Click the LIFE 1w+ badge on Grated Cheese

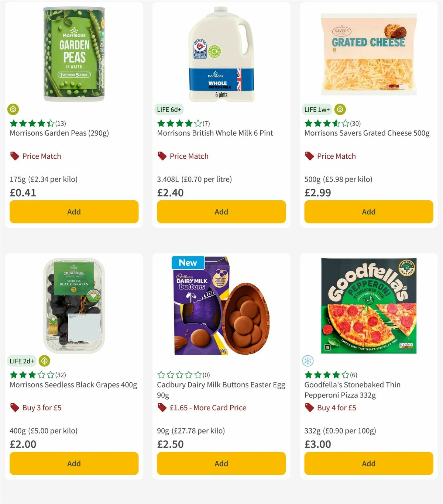click(316, 110)
